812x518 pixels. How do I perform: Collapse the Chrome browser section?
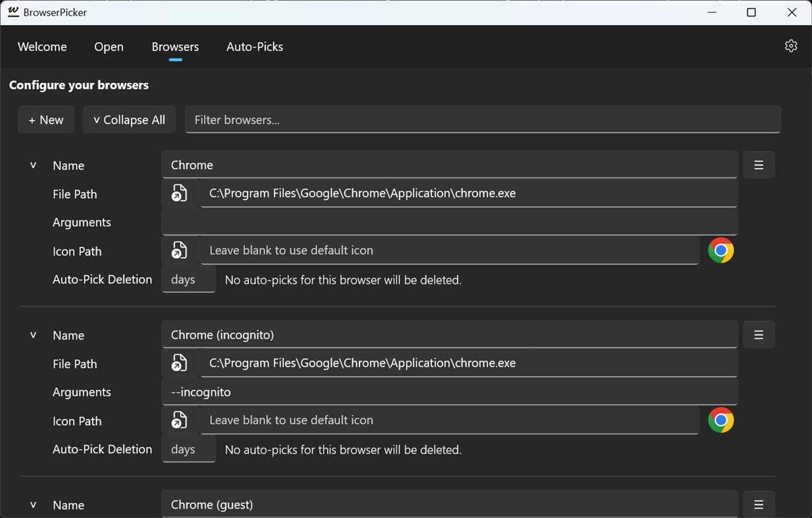(x=33, y=165)
